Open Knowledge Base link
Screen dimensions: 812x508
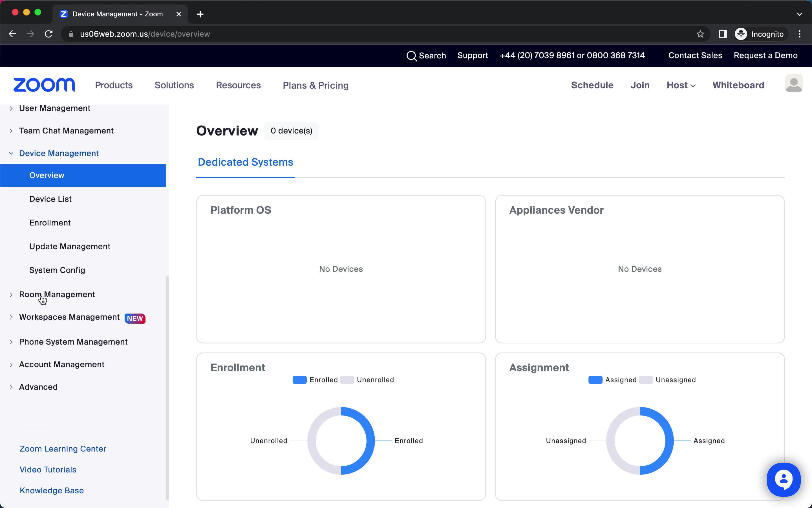52,491
